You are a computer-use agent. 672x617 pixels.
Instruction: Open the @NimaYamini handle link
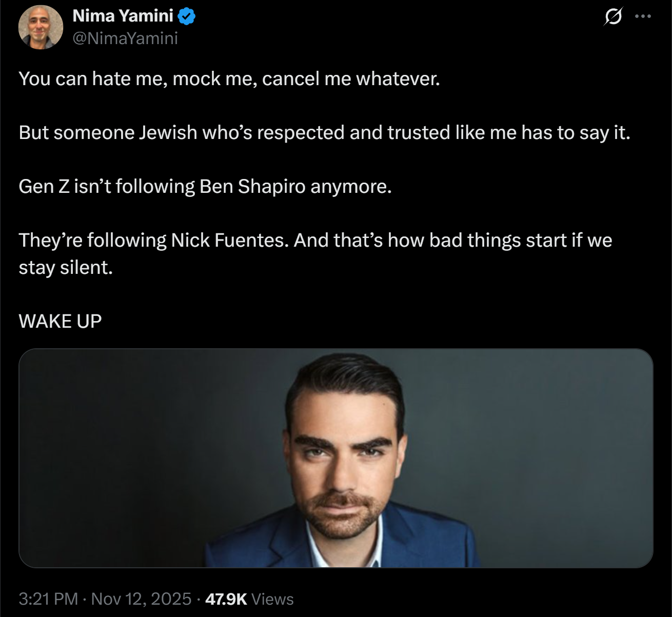[125, 38]
